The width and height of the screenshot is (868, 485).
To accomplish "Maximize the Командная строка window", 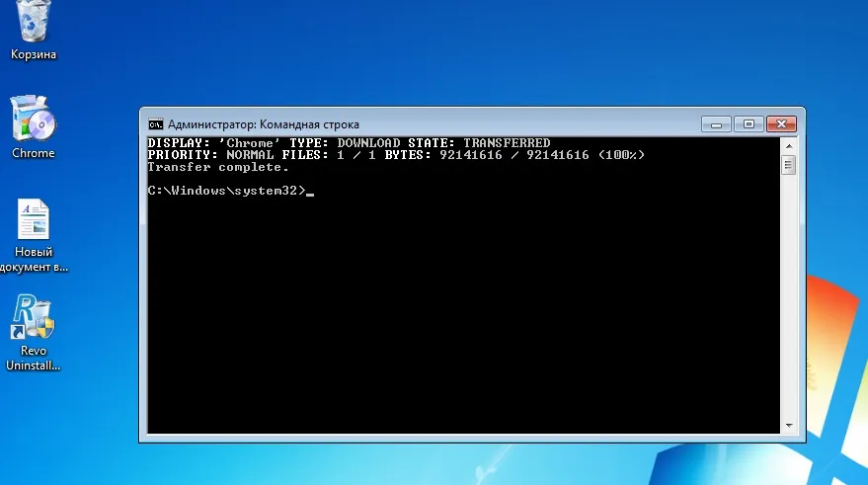I will click(x=749, y=124).
